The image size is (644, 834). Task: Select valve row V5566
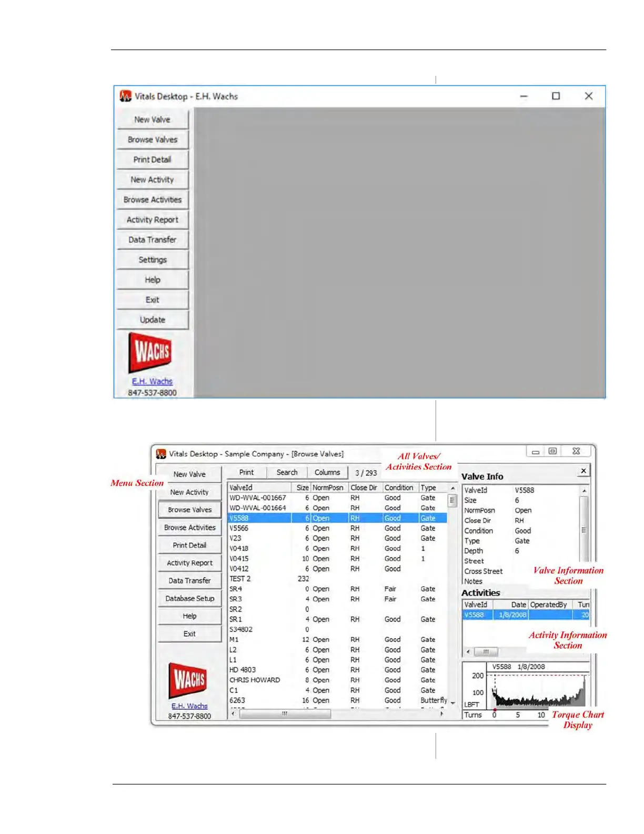point(337,528)
